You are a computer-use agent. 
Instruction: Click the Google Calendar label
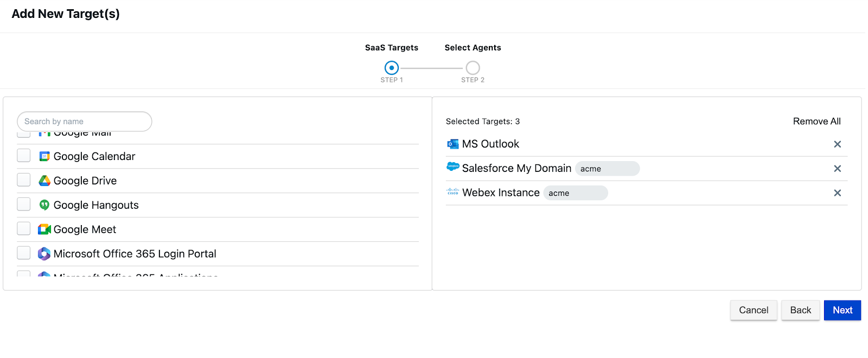click(x=94, y=156)
